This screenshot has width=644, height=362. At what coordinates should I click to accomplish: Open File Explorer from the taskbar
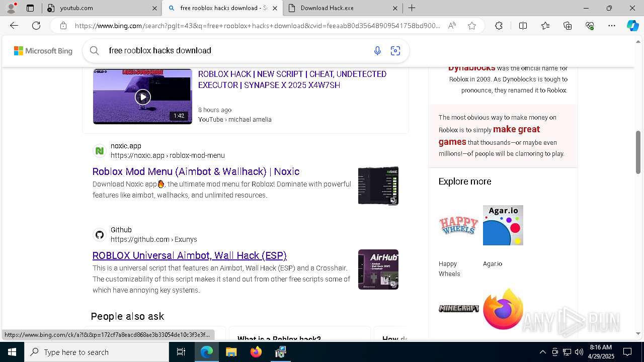point(231,352)
